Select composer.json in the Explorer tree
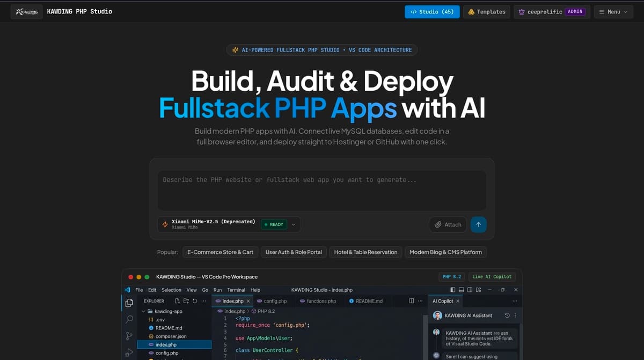The height and width of the screenshot is (360, 644). point(174,336)
